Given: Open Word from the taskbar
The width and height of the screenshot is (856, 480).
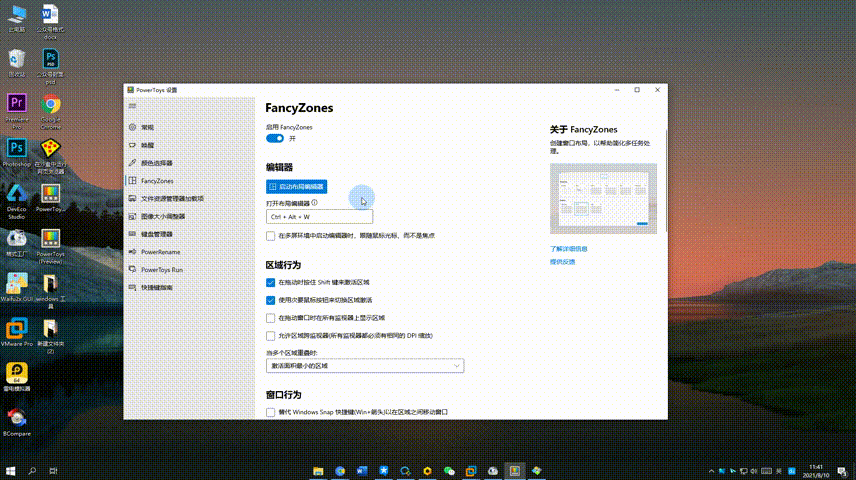Looking at the screenshot, I should 362,471.
